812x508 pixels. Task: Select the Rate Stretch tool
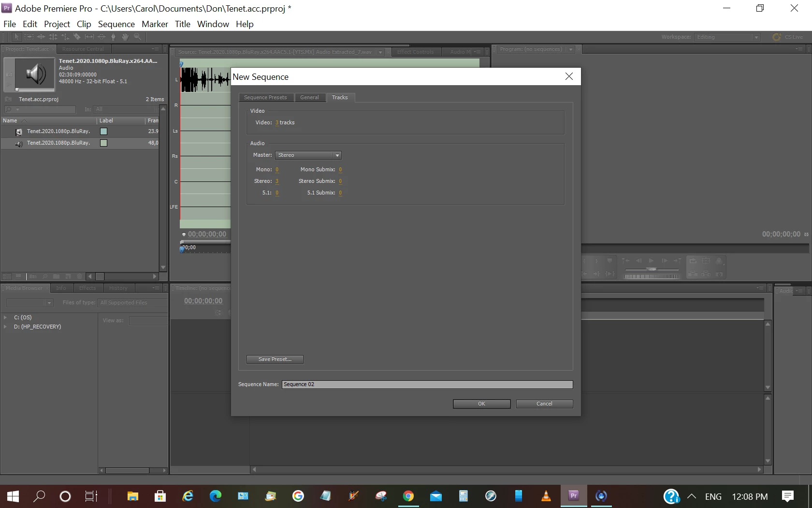(x=65, y=37)
